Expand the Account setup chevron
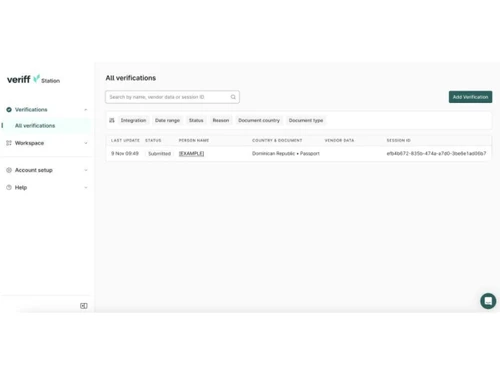 tap(86, 170)
